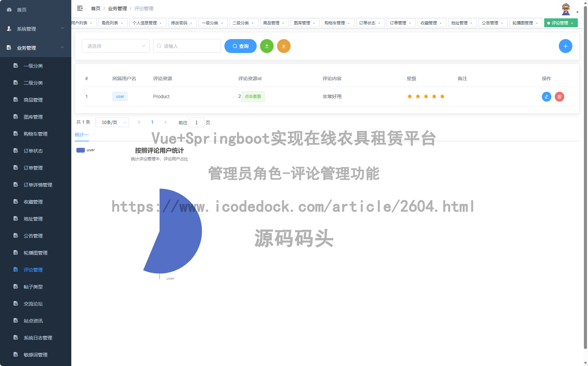Click the orange download icon
The width and height of the screenshot is (588, 366).
click(284, 46)
